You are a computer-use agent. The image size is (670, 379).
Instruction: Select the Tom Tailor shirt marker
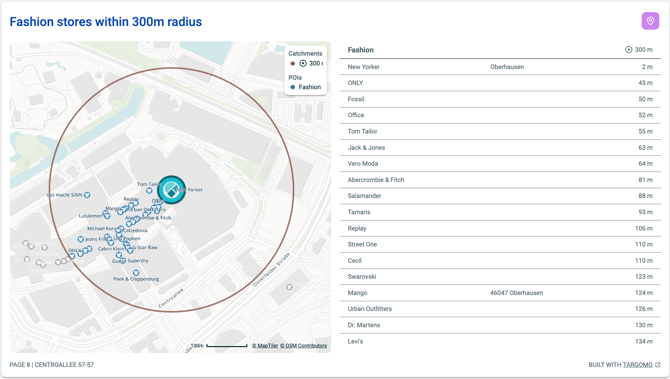coord(149,191)
